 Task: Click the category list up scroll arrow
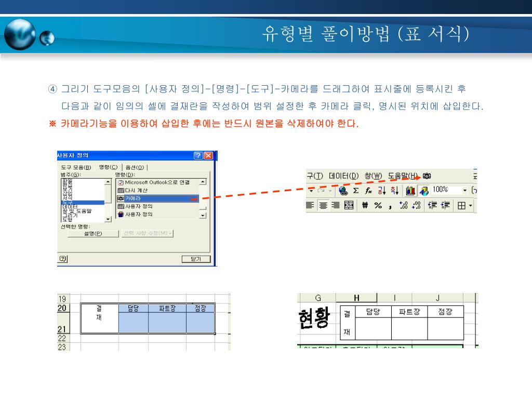[108, 182]
